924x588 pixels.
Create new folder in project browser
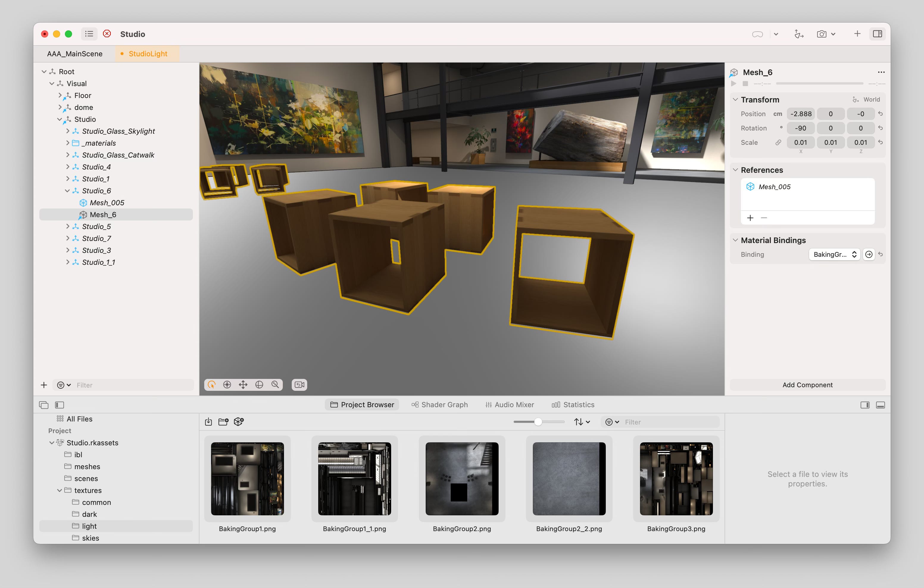(x=223, y=422)
